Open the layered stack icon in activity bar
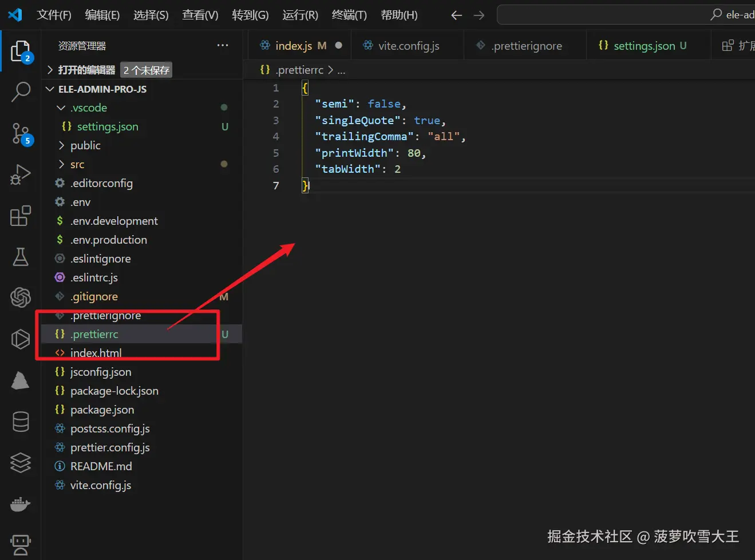Image resolution: width=755 pixels, height=560 pixels. (x=21, y=463)
